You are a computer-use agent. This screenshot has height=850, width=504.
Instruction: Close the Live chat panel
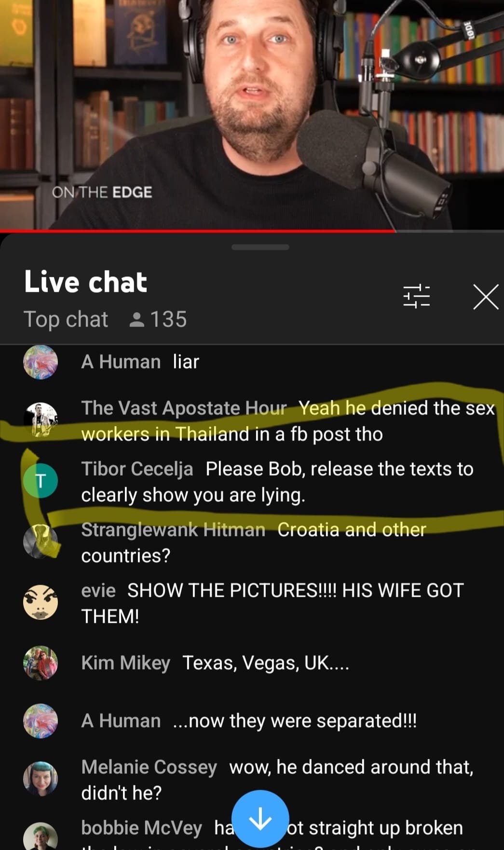coord(486,297)
